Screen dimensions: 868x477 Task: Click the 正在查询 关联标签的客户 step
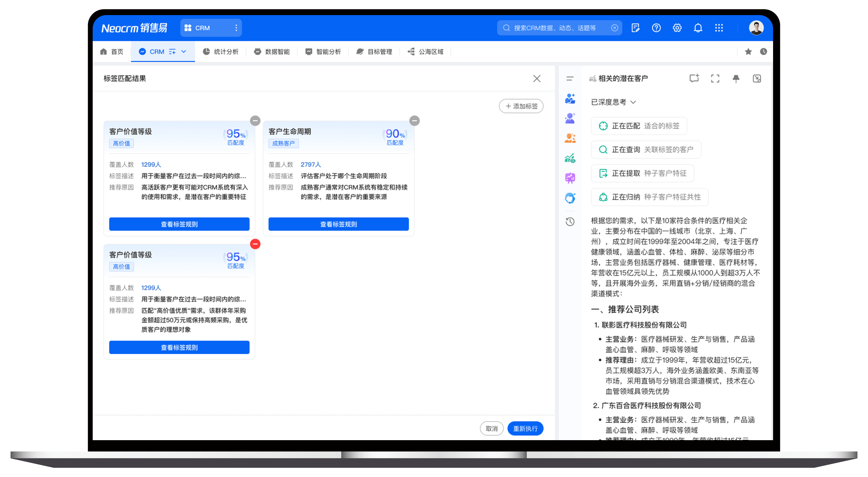[x=645, y=149]
